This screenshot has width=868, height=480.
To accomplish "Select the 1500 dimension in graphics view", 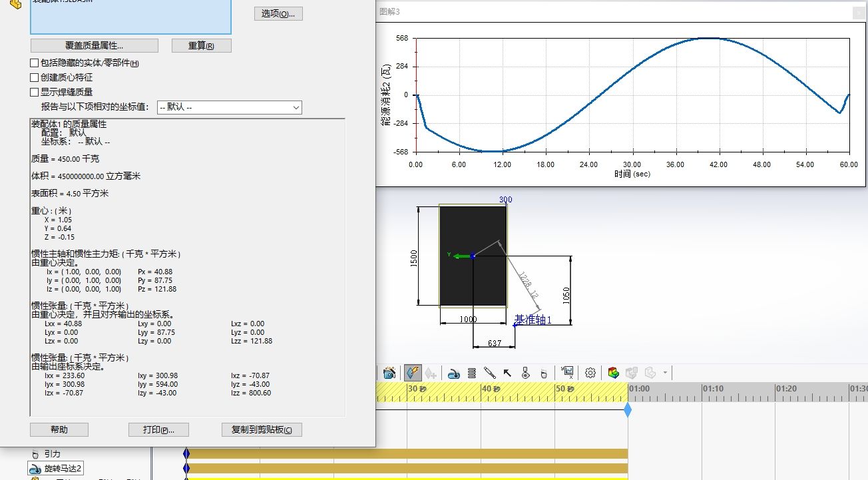I will [x=413, y=258].
